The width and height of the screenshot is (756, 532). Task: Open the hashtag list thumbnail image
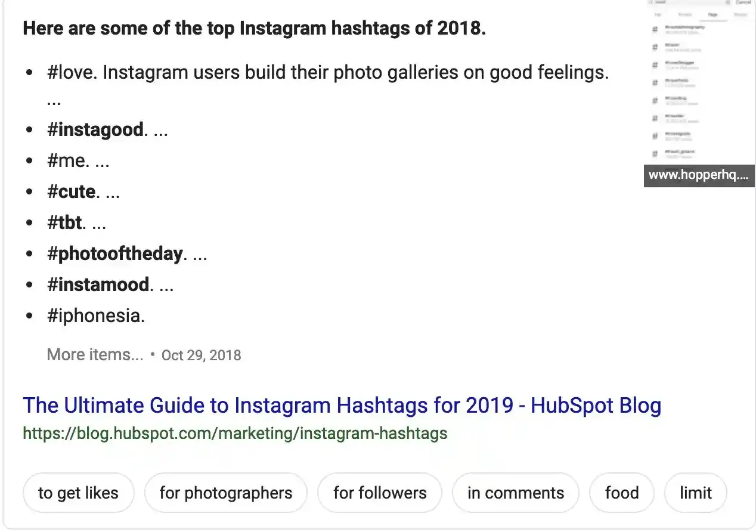coord(699,82)
